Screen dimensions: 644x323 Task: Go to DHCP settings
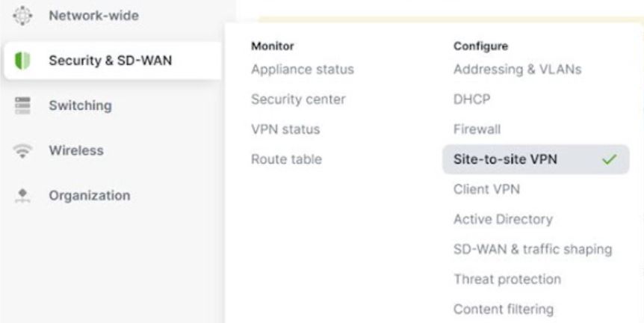point(471,99)
